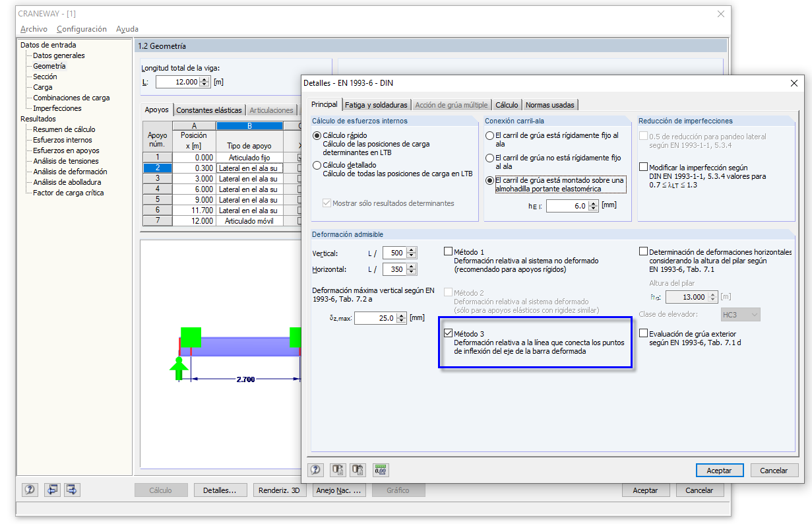Select Combinaciones de carga tree item
The width and height of the screenshot is (812, 524).
71,98
